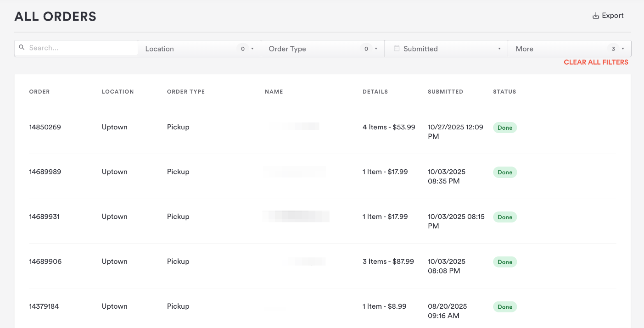
Task: Open order 14689989
Action: click(x=45, y=172)
